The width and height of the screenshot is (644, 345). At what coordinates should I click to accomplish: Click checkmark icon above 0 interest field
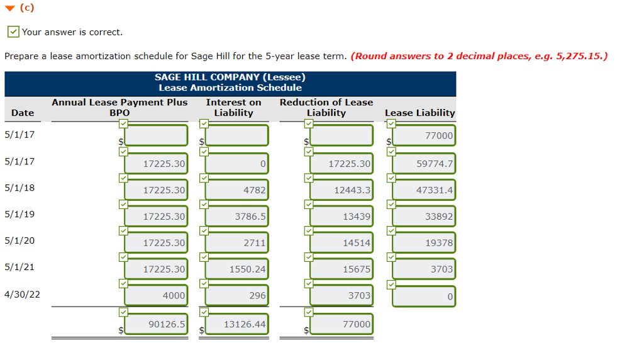point(204,151)
